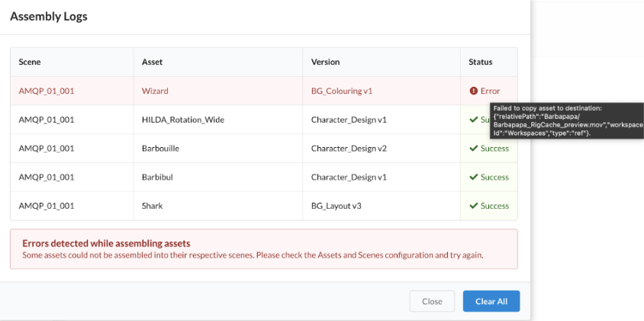Click the Clear All button
The height and width of the screenshot is (321, 644).
[491, 301]
